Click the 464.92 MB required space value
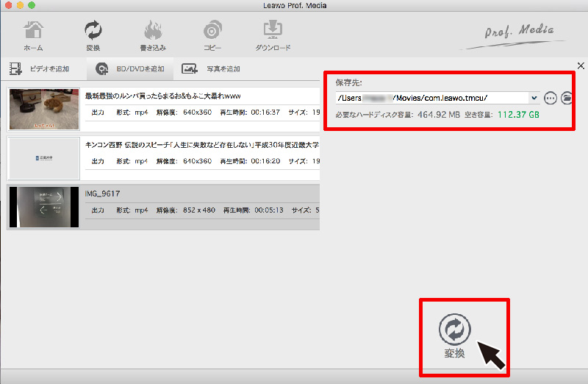588x384 pixels. click(x=439, y=115)
